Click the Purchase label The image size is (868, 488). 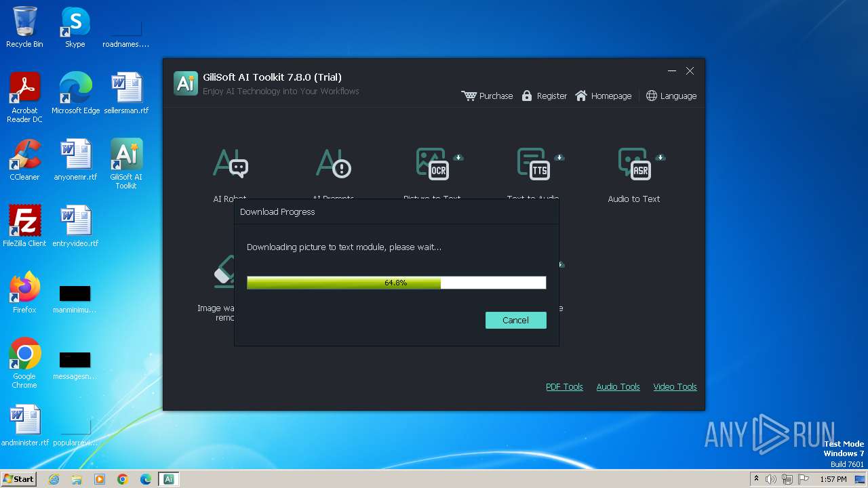coord(496,96)
